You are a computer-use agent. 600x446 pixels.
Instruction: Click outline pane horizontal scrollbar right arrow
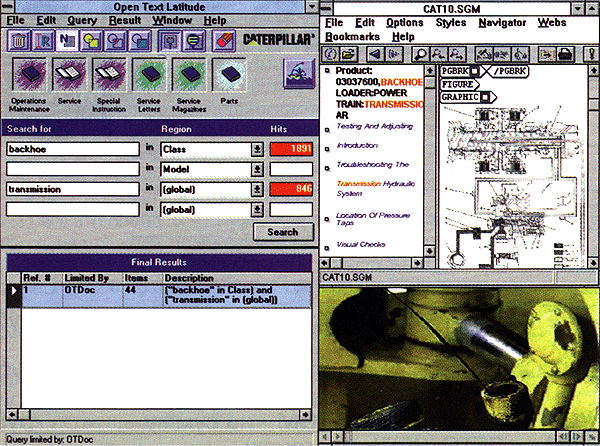(x=417, y=263)
